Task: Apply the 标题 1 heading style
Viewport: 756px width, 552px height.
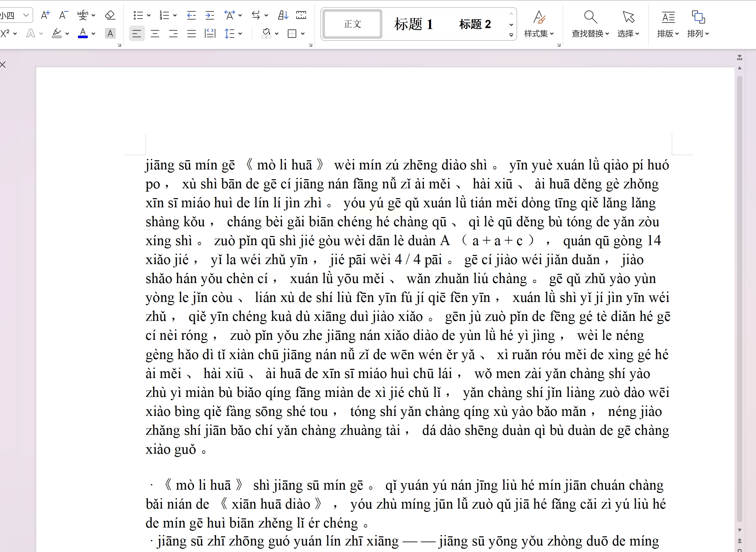Action: [413, 24]
